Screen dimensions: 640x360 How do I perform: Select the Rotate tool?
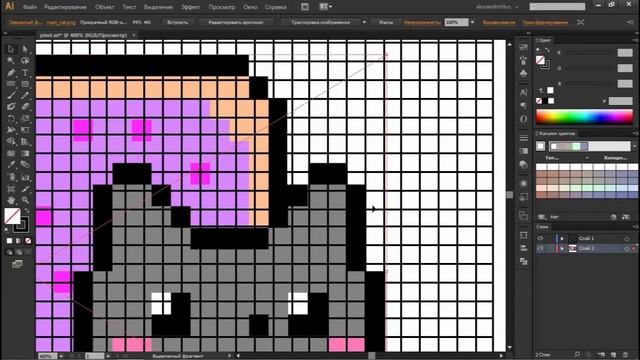click(x=11, y=119)
